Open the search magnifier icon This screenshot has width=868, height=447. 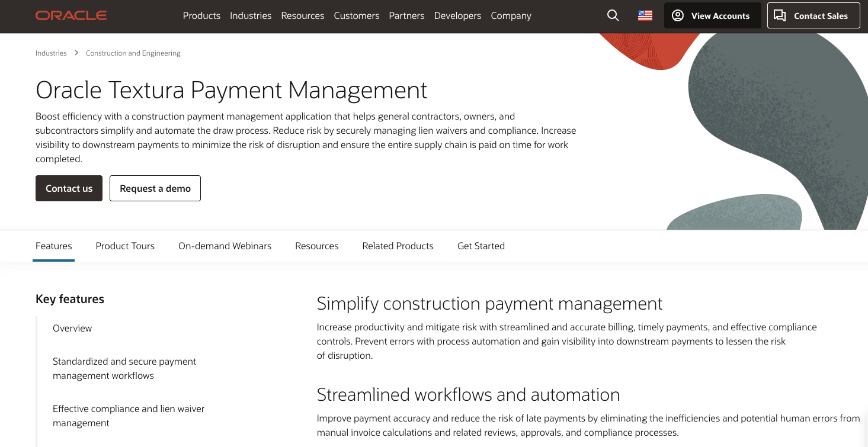(613, 16)
